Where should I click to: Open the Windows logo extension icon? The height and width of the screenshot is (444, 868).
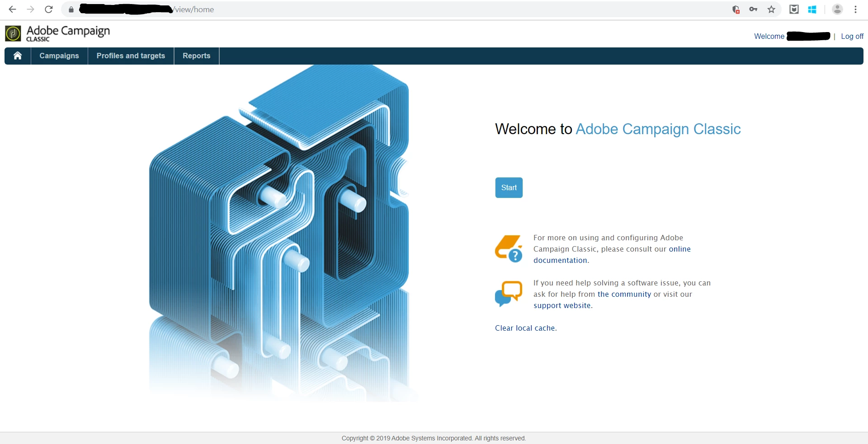(x=812, y=9)
